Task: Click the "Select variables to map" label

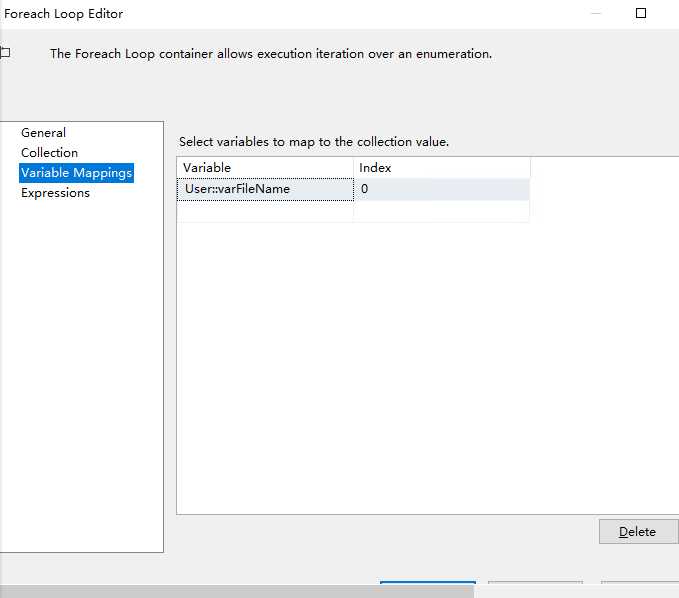Action: [x=314, y=142]
